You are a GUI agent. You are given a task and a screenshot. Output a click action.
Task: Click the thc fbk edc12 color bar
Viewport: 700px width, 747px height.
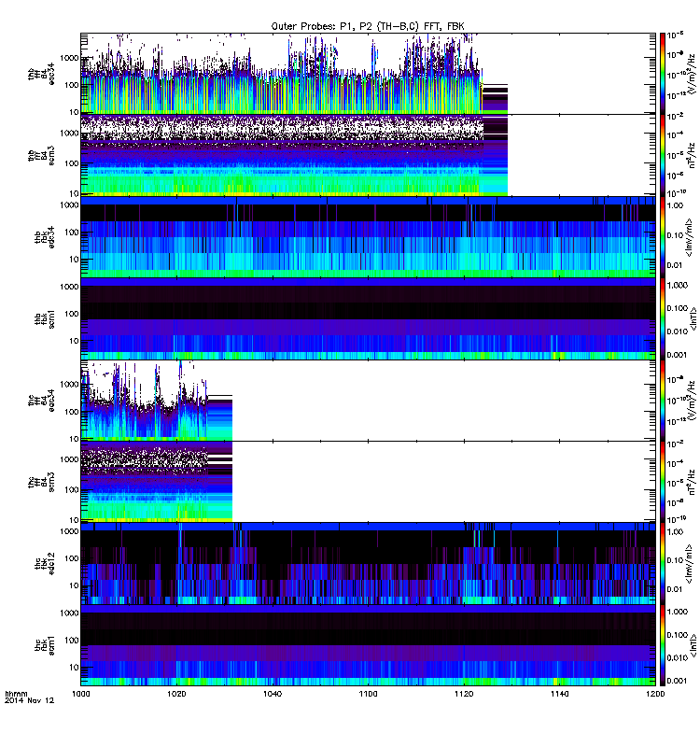click(x=662, y=564)
